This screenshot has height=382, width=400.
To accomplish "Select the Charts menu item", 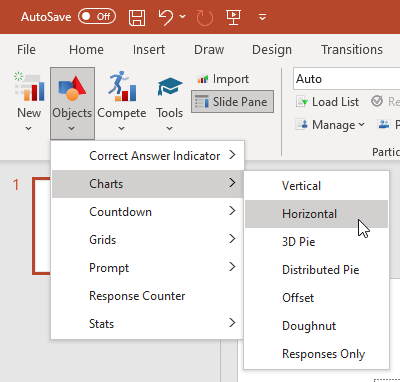I will click(147, 184).
